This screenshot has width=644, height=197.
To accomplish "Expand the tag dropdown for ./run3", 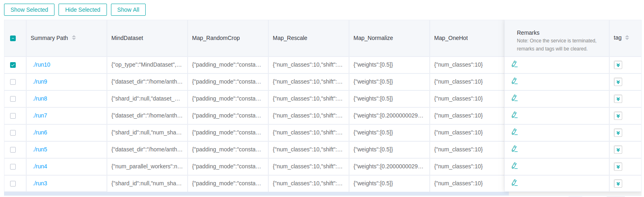I will point(618,184).
